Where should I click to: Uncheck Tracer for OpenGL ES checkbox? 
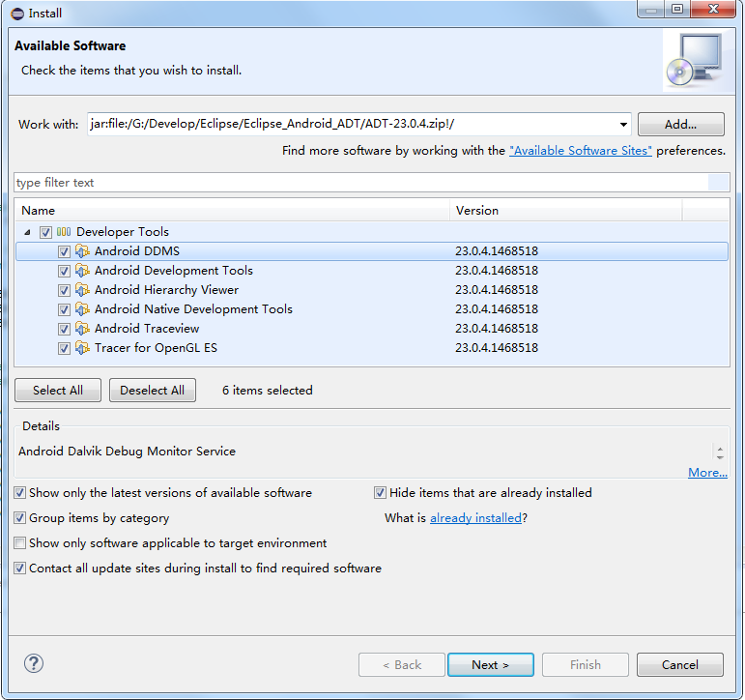click(x=64, y=349)
